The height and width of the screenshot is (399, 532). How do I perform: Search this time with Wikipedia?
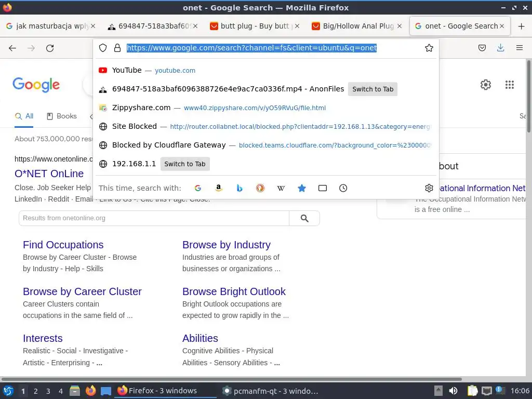click(x=281, y=188)
